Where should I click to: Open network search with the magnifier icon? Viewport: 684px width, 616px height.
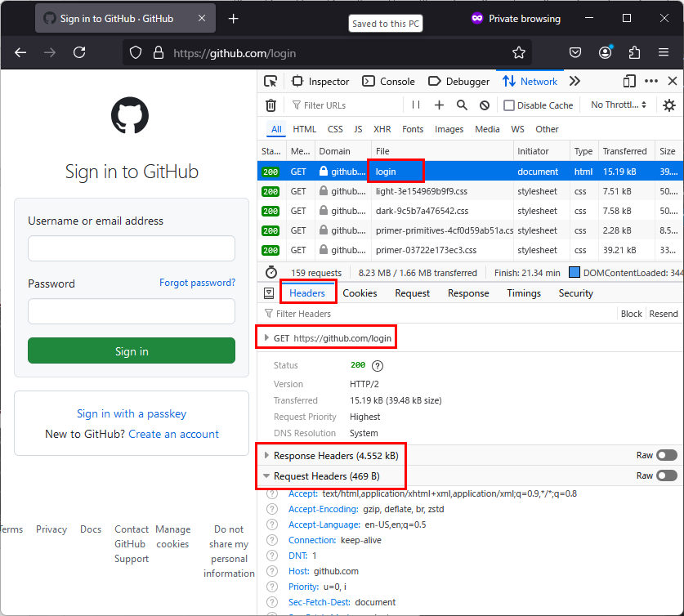[462, 105]
